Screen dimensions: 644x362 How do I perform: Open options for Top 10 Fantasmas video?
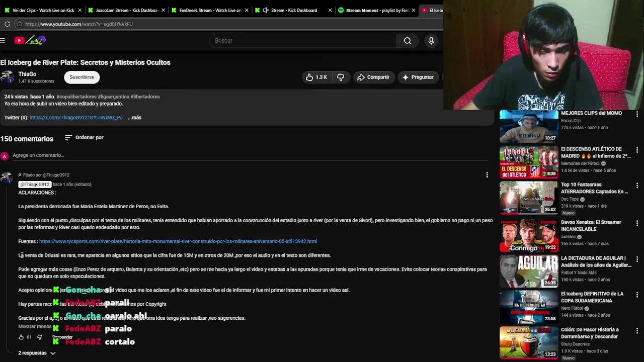(x=637, y=186)
